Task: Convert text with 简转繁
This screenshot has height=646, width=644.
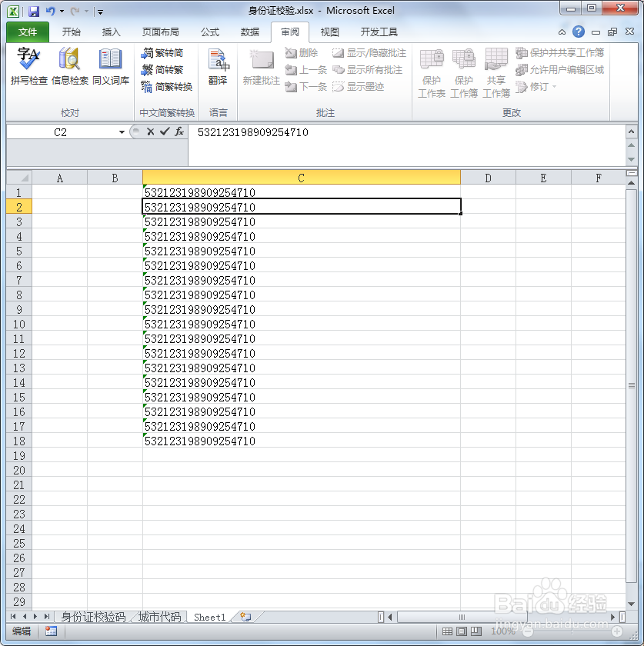Action: [162, 70]
